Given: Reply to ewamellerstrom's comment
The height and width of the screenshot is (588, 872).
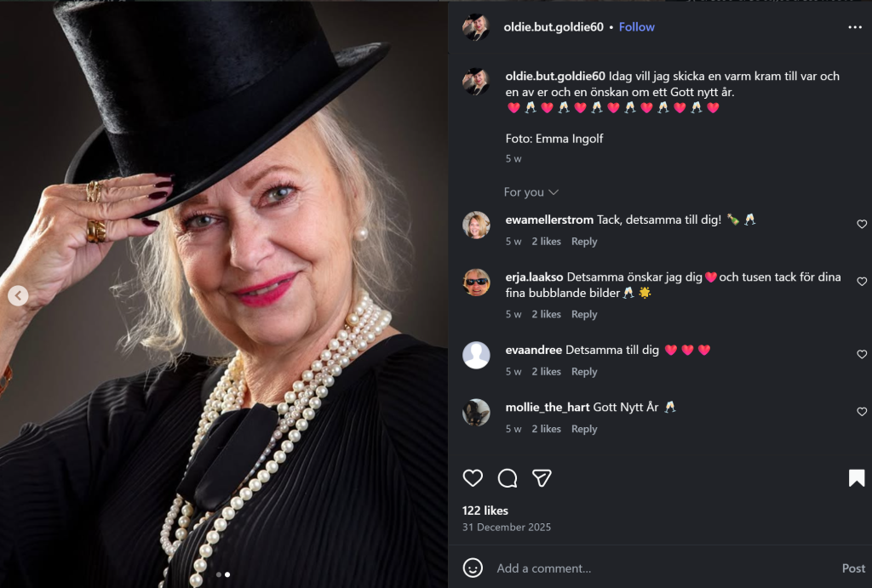Looking at the screenshot, I should [x=584, y=242].
